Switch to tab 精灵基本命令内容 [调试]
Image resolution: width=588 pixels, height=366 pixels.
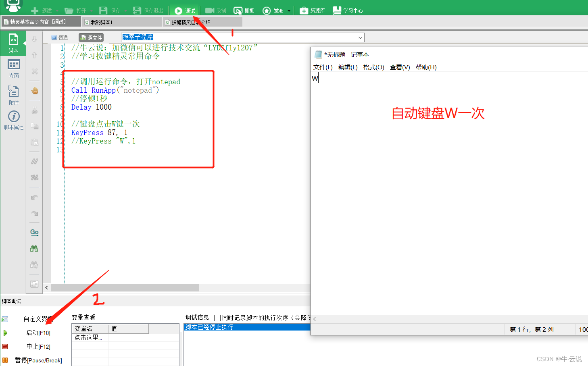click(x=41, y=22)
